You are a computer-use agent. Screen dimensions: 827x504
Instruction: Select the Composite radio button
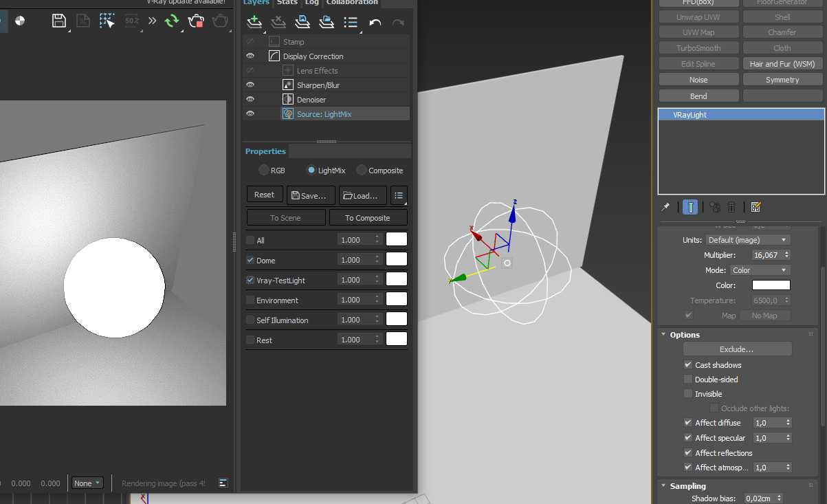pyautogui.click(x=362, y=171)
